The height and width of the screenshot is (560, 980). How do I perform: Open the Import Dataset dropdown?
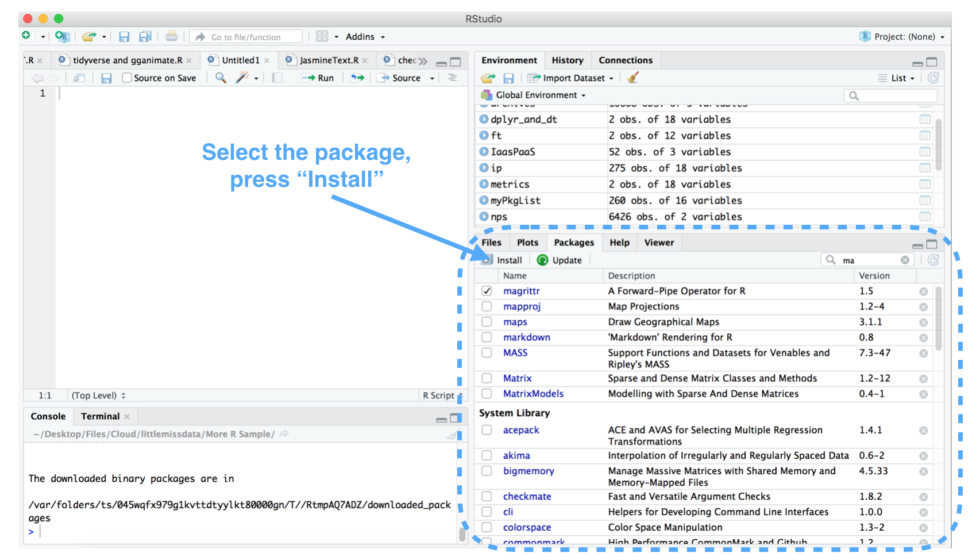pos(570,78)
